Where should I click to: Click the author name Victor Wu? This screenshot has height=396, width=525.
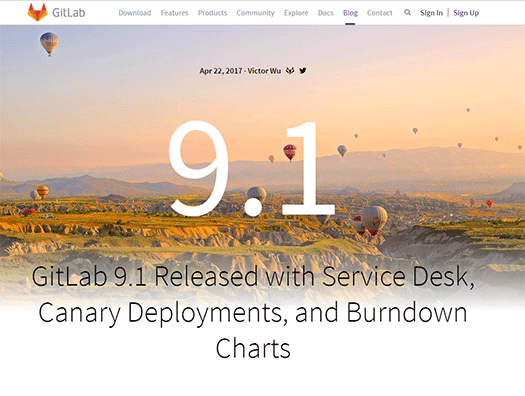[x=264, y=71]
